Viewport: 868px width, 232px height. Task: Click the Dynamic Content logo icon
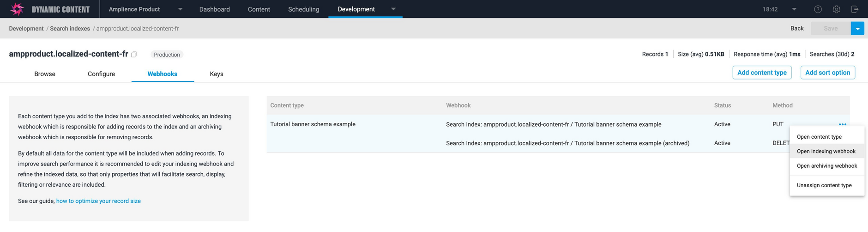17,9
